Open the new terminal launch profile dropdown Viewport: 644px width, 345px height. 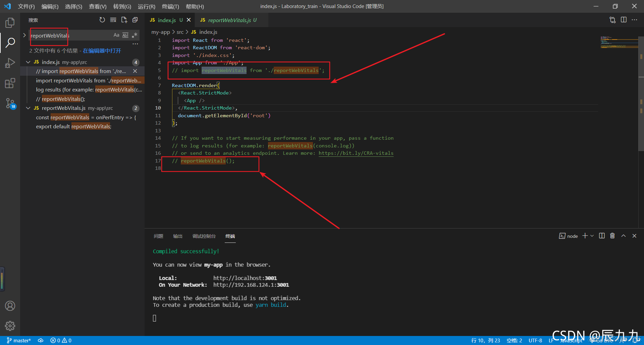592,236
